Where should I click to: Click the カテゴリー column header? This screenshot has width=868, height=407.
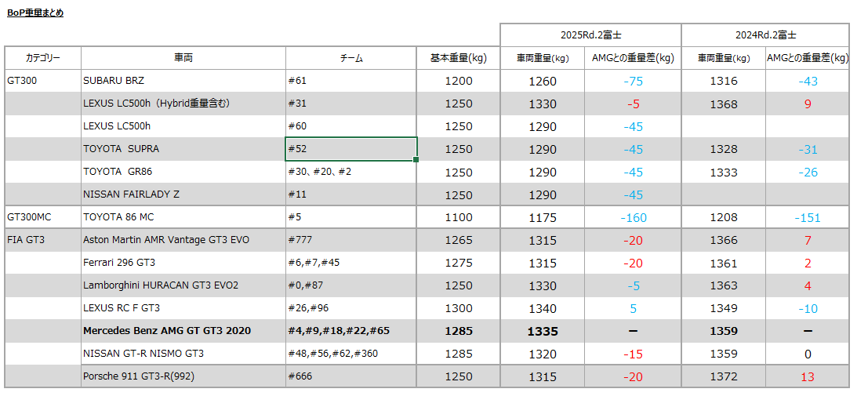[x=42, y=58]
